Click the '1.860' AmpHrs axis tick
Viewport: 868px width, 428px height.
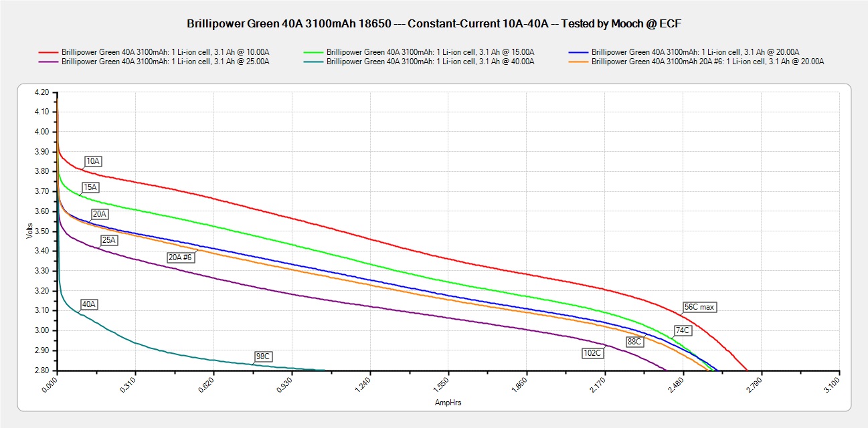coord(520,385)
